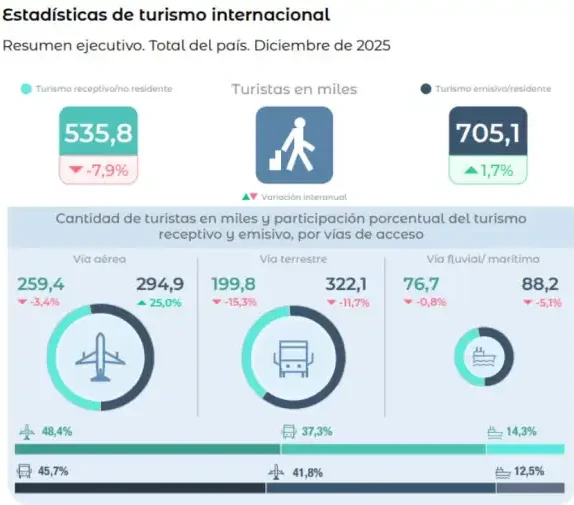This screenshot has width=574, height=505.
Task: Click the green 1,7% increase badge
Action: click(x=488, y=170)
